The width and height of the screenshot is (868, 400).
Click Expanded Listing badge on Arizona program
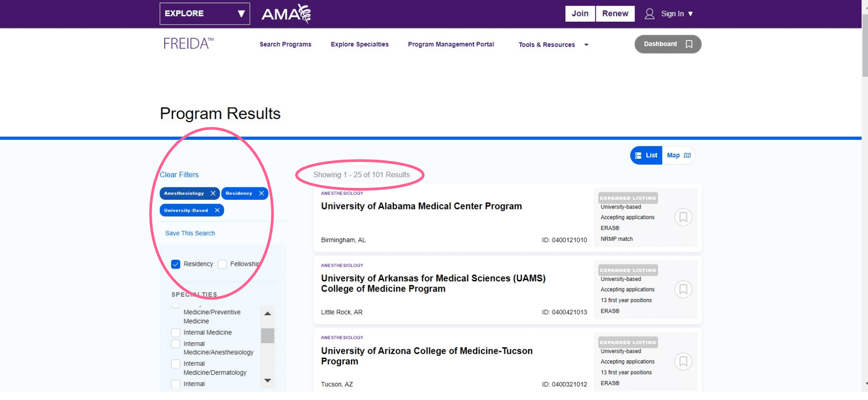click(x=628, y=342)
